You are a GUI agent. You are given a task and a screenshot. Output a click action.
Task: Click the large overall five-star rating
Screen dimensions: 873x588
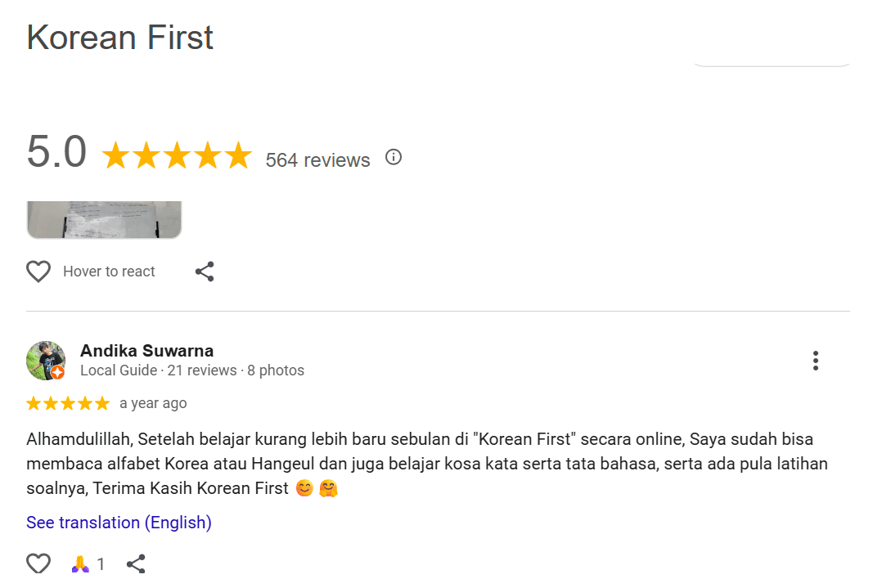(176, 155)
